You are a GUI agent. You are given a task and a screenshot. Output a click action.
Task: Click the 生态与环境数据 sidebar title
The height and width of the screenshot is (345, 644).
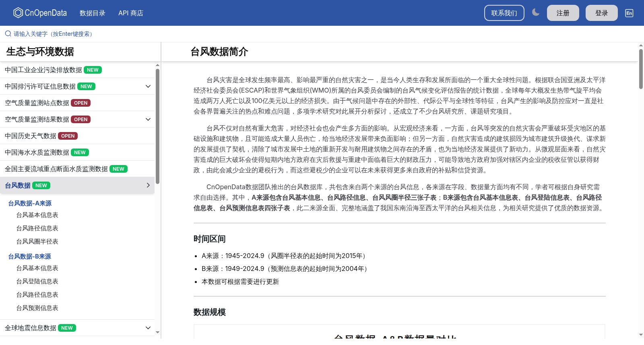coord(40,52)
